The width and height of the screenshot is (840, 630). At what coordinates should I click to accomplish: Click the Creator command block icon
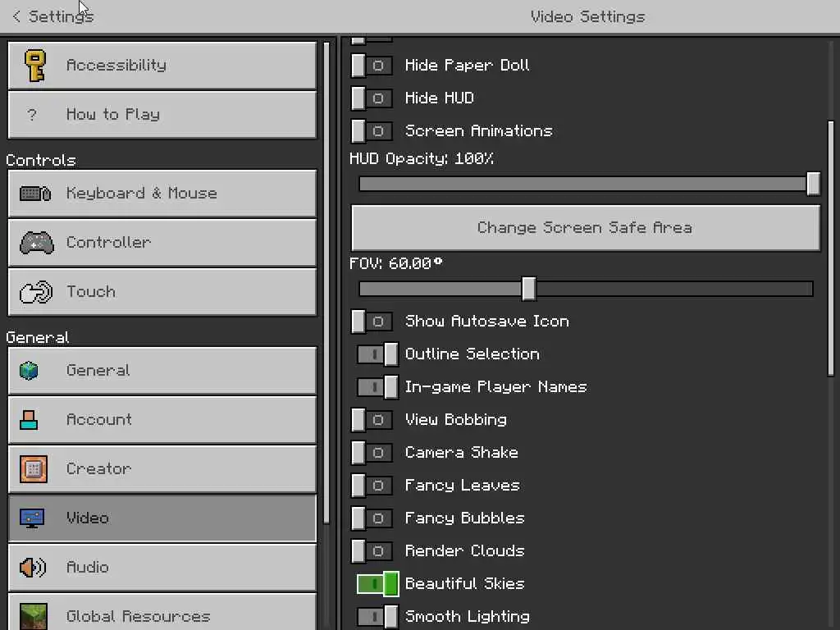point(33,469)
